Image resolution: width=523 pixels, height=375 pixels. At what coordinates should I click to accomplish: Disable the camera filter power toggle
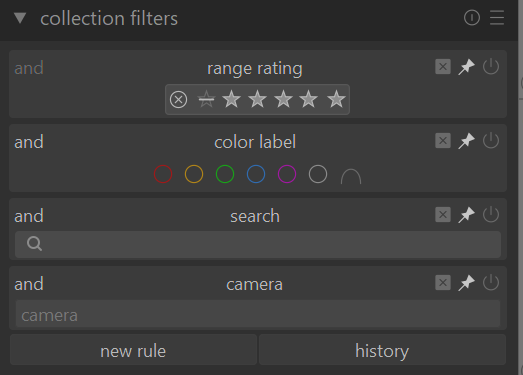click(x=491, y=283)
